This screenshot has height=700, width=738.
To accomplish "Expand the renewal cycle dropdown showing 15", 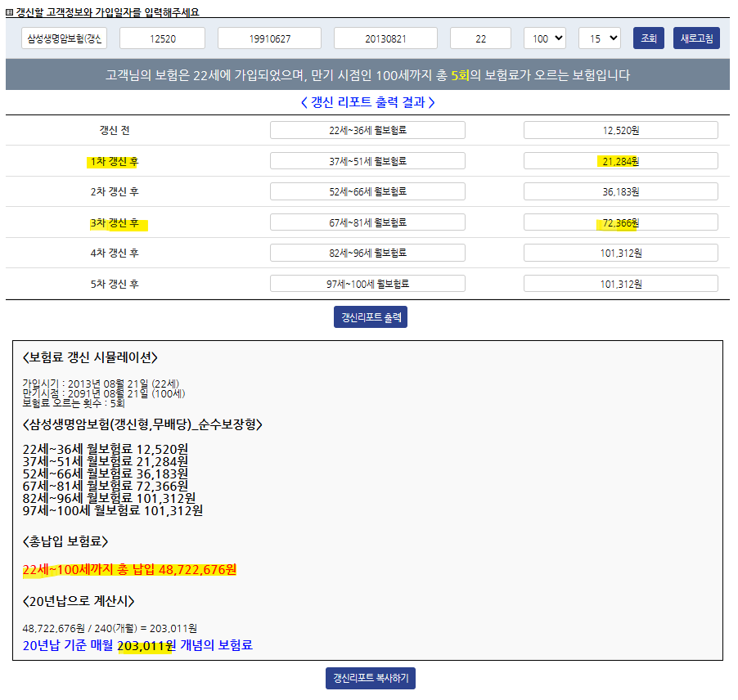I will (599, 38).
